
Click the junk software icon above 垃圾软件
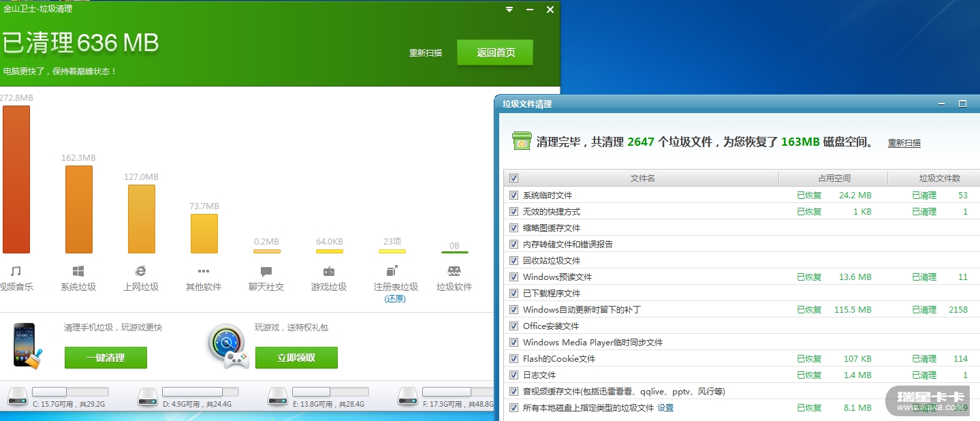click(454, 271)
